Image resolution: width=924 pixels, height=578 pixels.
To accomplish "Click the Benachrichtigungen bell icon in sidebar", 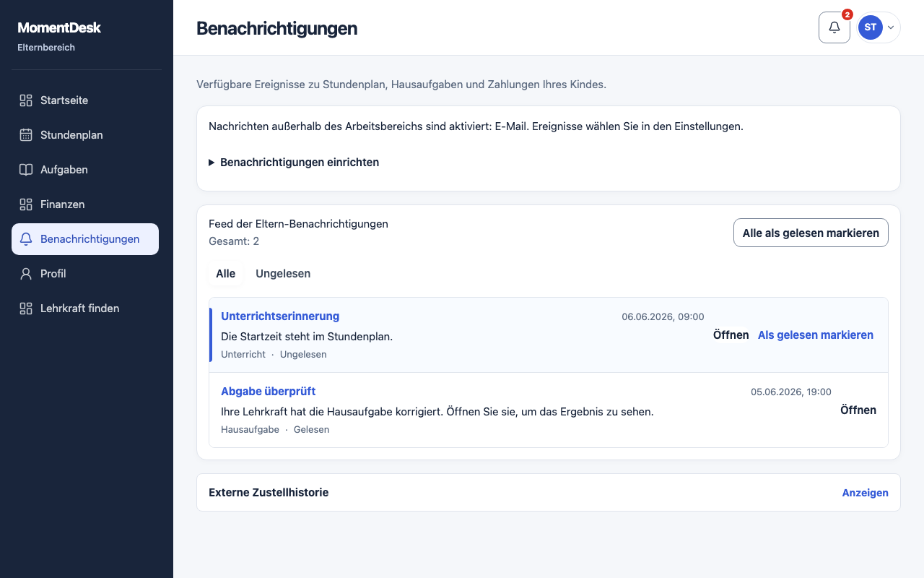I will (26, 239).
